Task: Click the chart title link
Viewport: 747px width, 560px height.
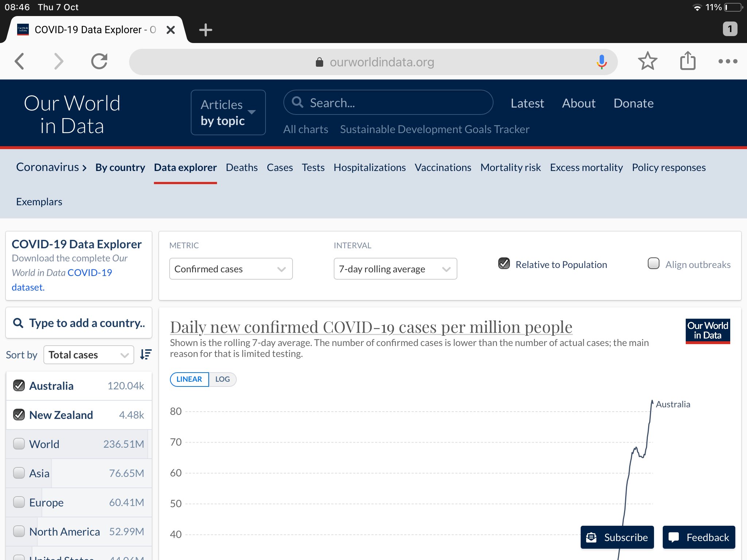Action: coord(371,327)
